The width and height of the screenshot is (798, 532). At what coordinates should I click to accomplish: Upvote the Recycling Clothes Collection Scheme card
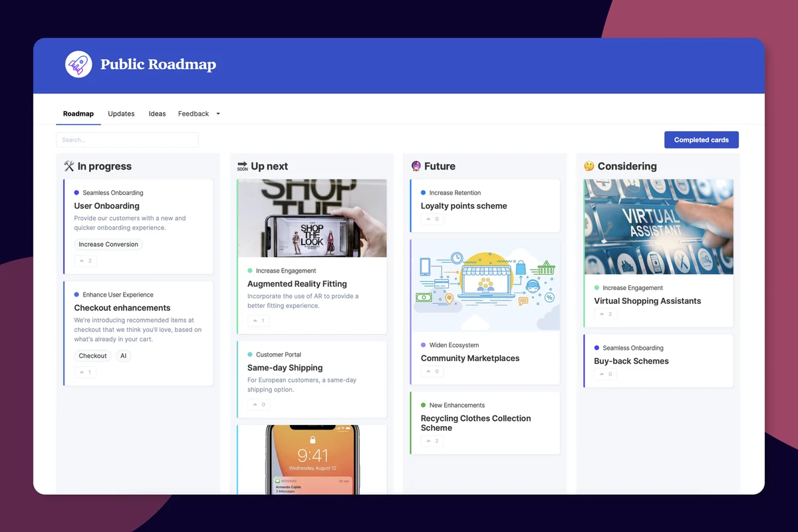pos(432,441)
